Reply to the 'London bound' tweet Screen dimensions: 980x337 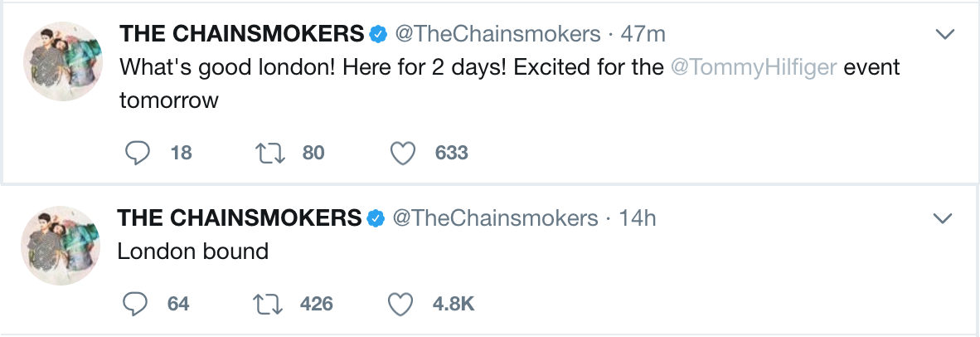[135, 304]
